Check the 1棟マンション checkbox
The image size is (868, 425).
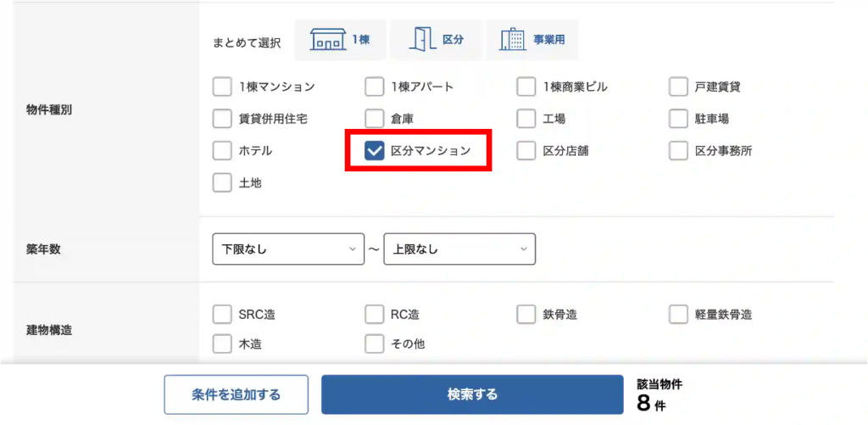[x=222, y=87]
